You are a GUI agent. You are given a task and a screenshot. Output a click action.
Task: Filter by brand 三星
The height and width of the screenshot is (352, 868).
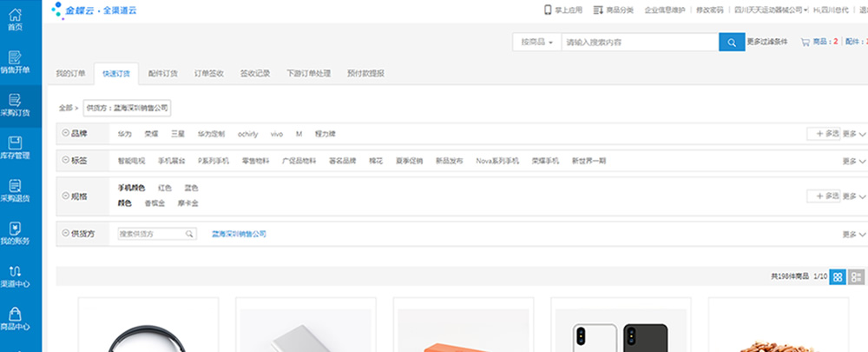coord(178,134)
